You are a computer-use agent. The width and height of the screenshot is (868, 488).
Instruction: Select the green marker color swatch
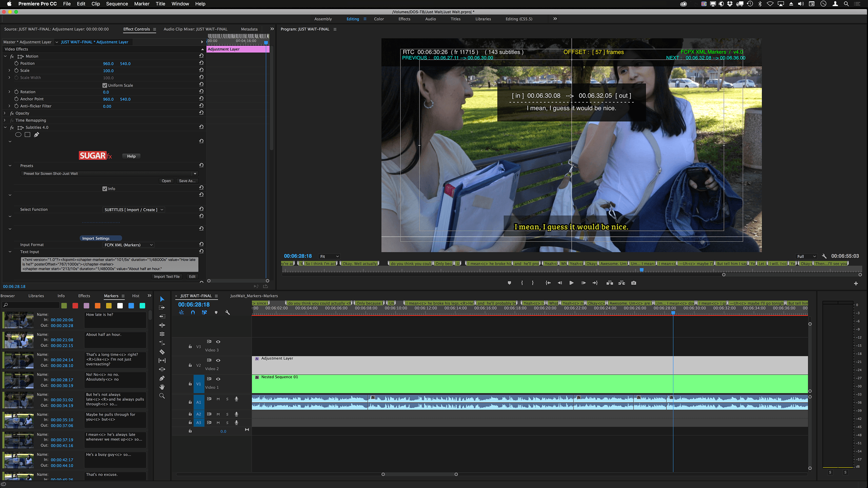tap(64, 305)
